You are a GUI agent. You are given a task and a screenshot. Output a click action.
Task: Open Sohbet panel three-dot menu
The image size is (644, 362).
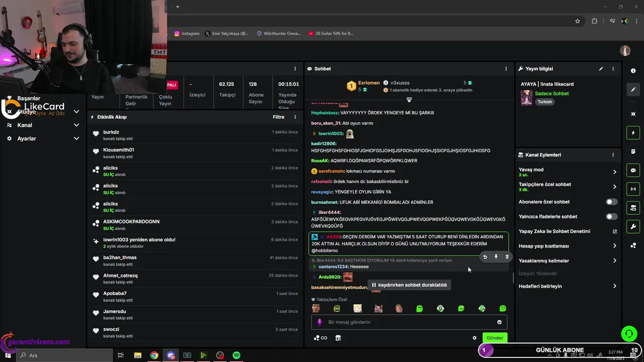pyautogui.click(x=506, y=69)
